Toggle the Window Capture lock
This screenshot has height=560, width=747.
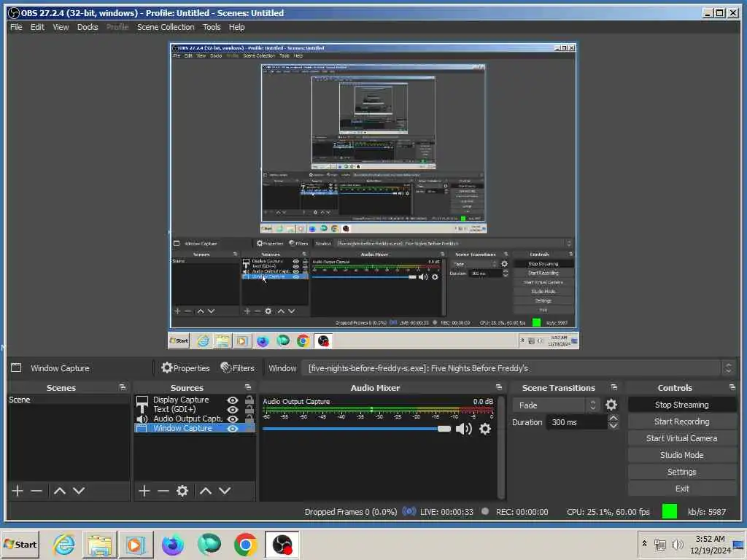249,429
